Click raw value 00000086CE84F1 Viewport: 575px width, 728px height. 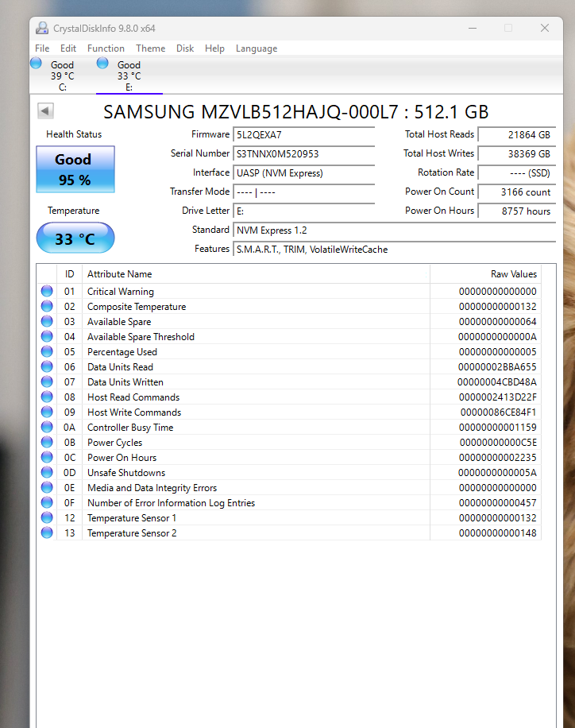[x=498, y=412]
